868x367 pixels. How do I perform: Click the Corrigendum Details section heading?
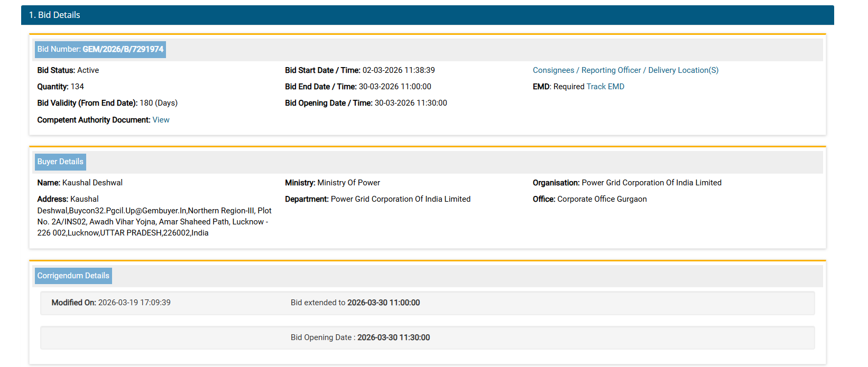coord(73,276)
